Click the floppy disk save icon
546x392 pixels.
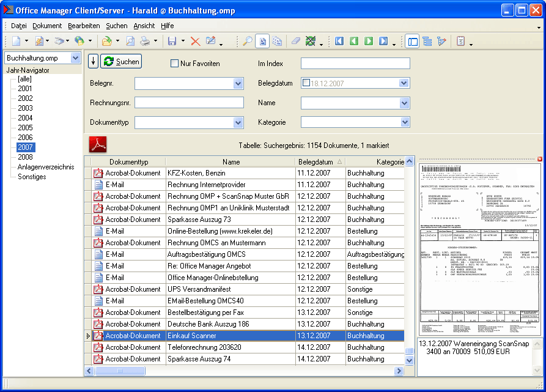click(172, 41)
